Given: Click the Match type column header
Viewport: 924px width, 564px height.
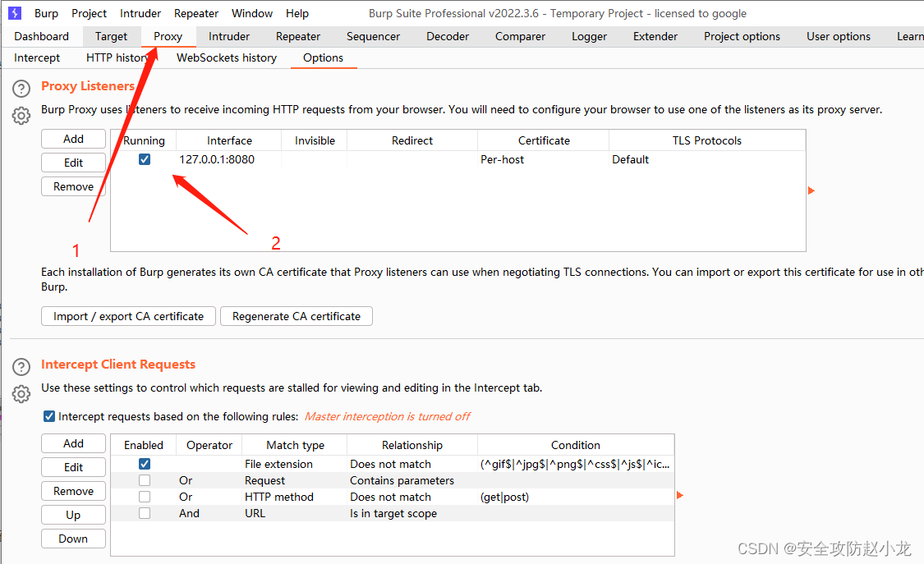Looking at the screenshot, I should point(295,445).
